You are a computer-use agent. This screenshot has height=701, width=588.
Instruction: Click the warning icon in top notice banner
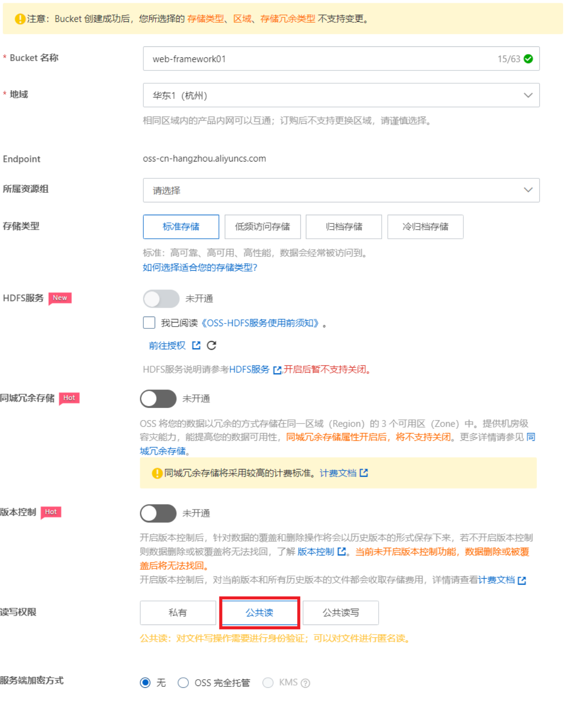20,19
